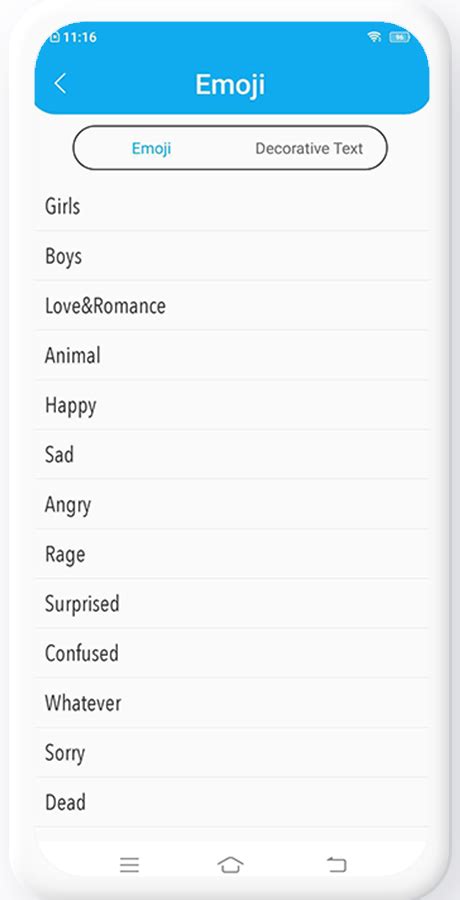
Task: Choose the Love&Romance category
Action: coord(232,306)
